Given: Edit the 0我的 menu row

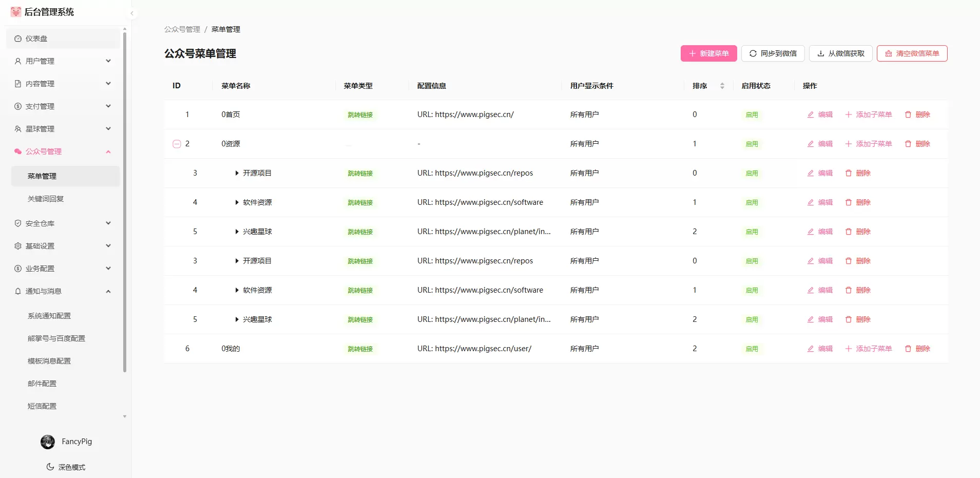Looking at the screenshot, I should 820,349.
